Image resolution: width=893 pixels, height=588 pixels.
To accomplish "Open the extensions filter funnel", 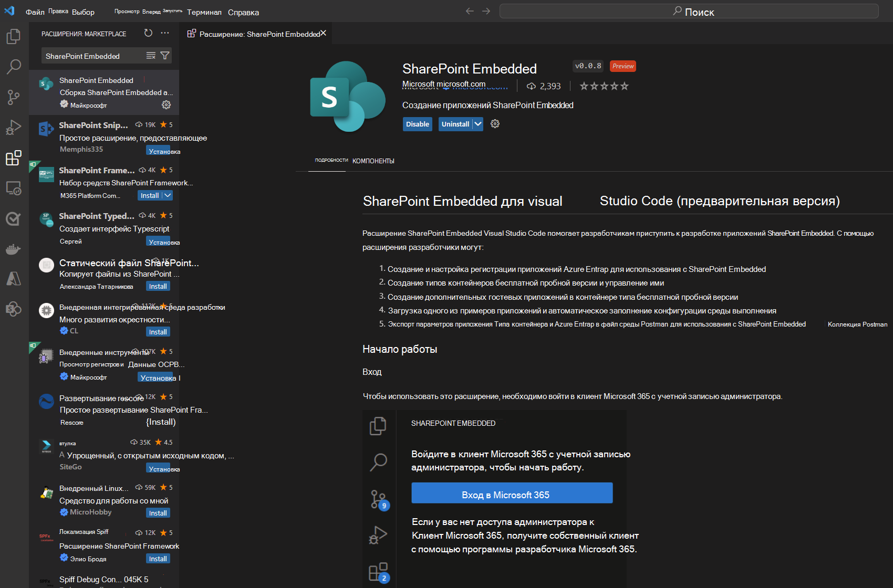I will pyautogui.click(x=165, y=56).
